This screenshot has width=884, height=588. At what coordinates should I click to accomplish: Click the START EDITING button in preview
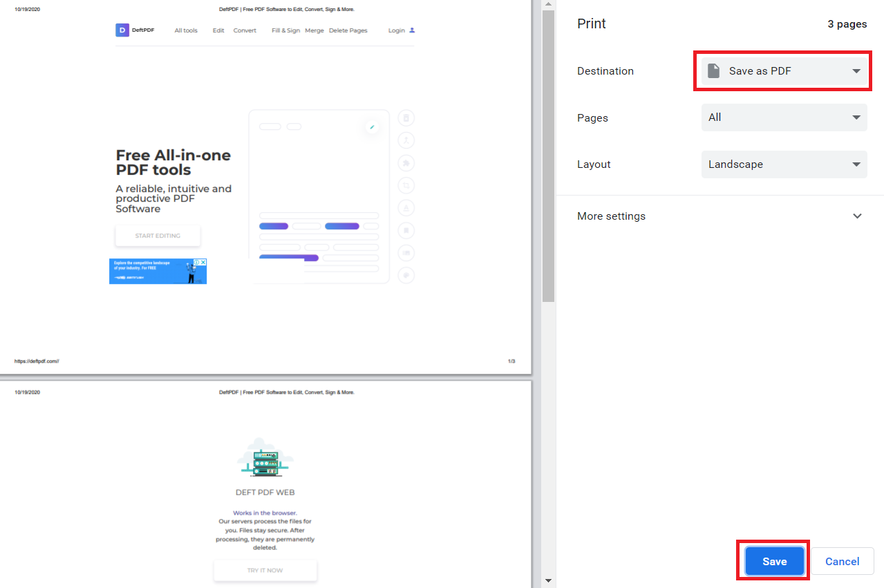[x=158, y=236]
